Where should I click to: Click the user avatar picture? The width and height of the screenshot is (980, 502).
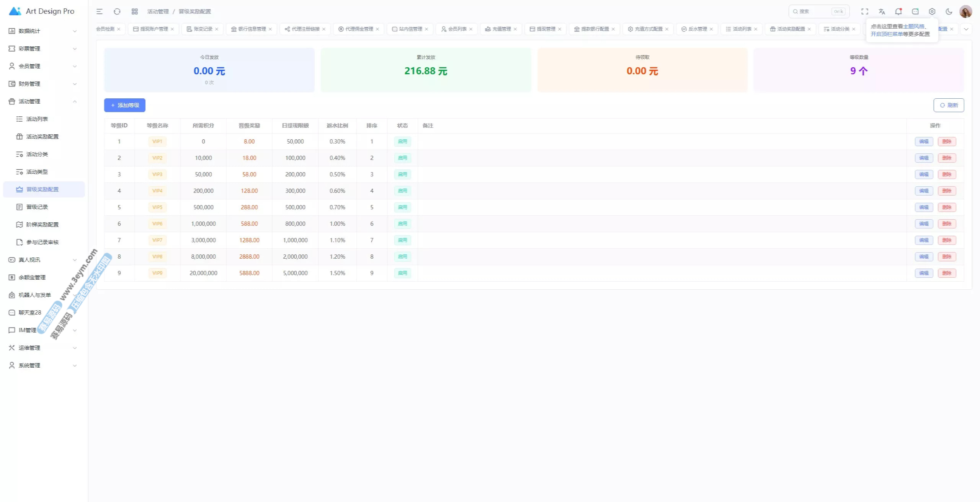coord(965,11)
